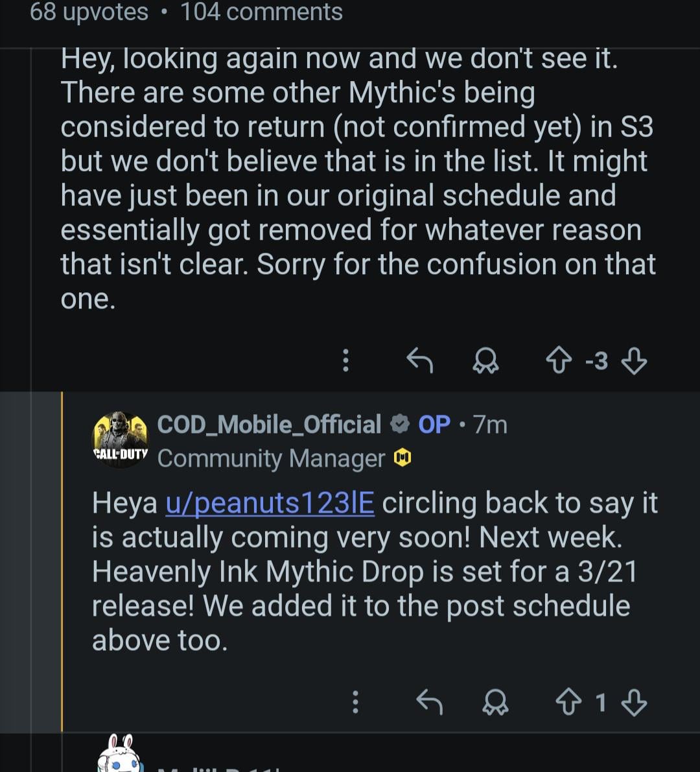View the 104 comments count

coord(261,12)
